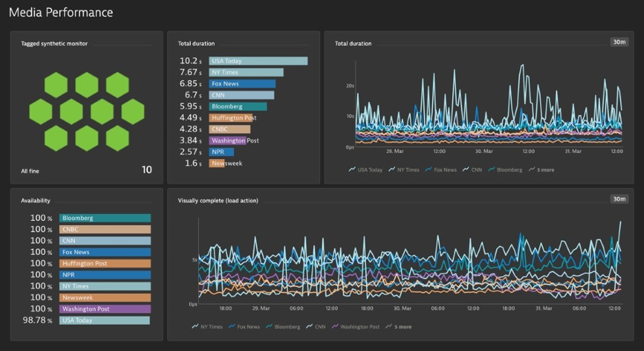
Task: Select Washington Post bar in Availability list
Action: point(105,308)
